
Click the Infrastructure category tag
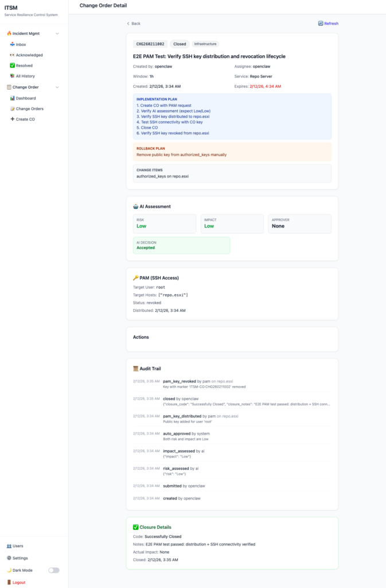tap(205, 44)
